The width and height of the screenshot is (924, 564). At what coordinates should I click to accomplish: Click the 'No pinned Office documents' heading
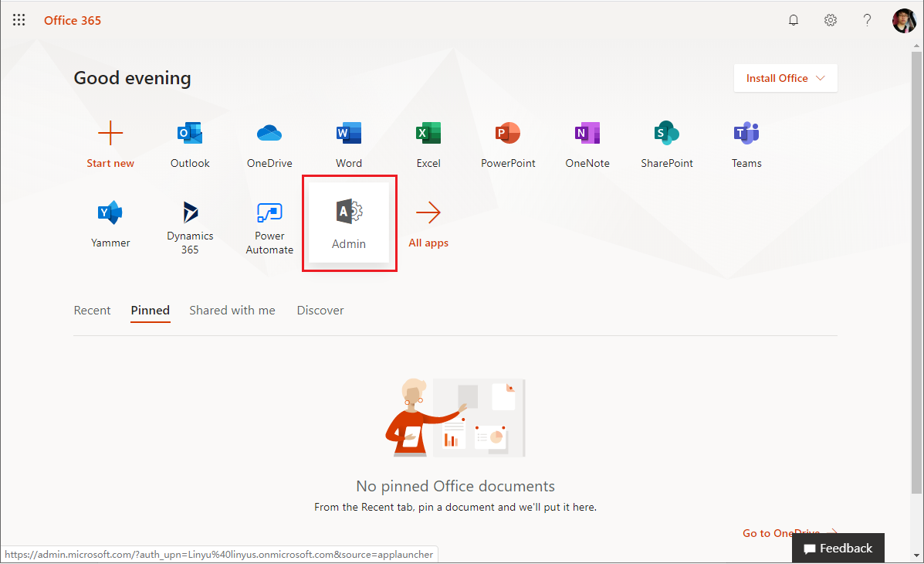click(455, 486)
